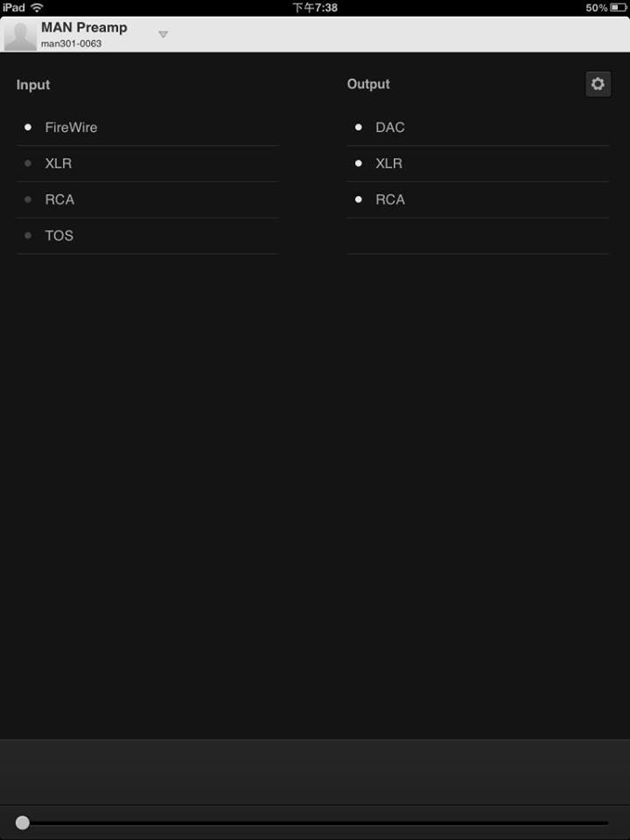630x840 pixels.
Task: Expand the MAN Preamp device dropdown arrow
Action: pos(164,34)
